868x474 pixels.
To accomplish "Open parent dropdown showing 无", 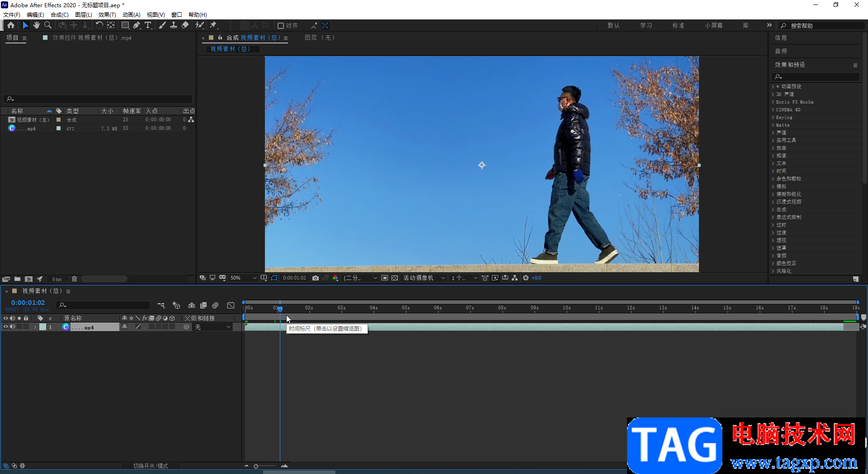I will 212,327.
